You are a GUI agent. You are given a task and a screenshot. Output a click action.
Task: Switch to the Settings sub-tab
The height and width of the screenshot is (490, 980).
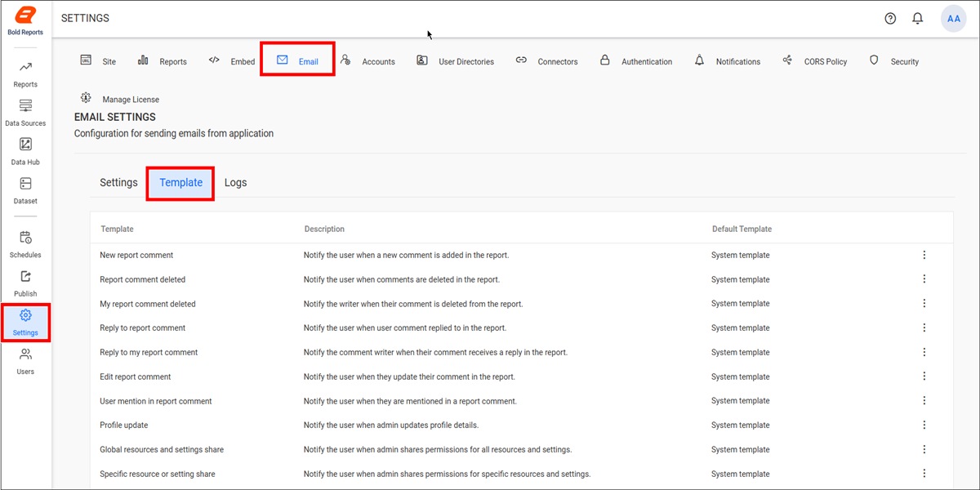(x=118, y=182)
